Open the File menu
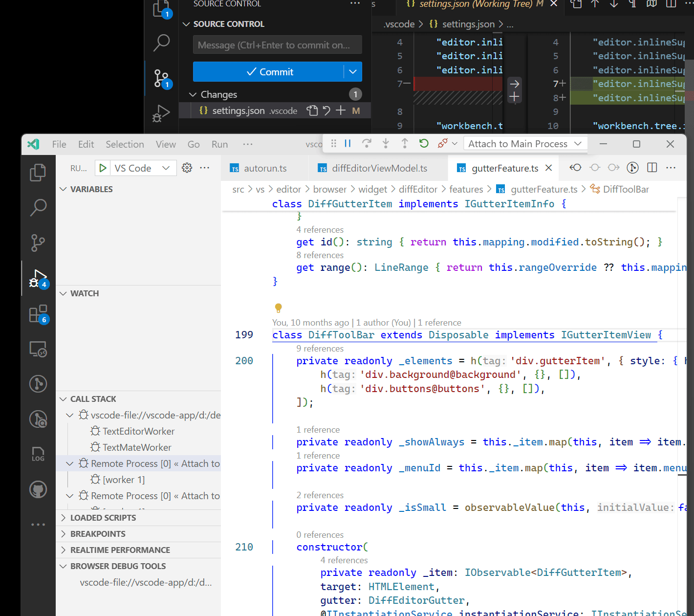The image size is (694, 616). 59,144
